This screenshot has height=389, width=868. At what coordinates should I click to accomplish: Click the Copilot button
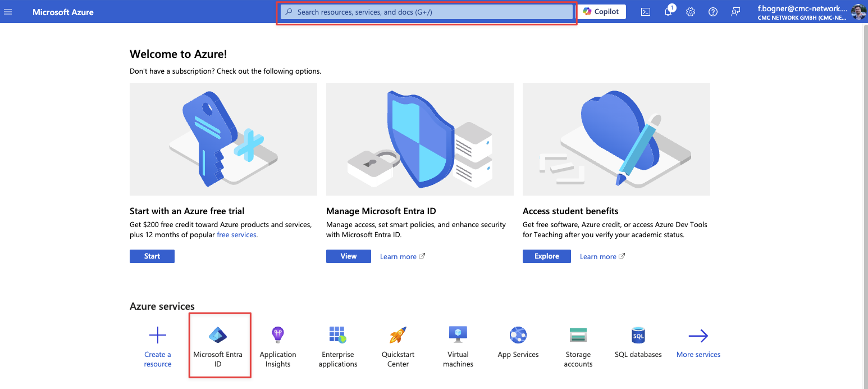(601, 12)
